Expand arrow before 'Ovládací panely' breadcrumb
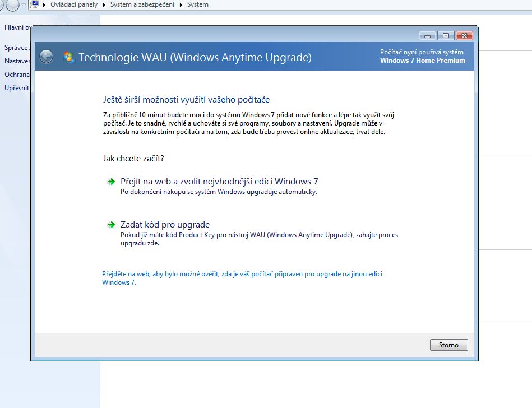The height and width of the screenshot is (408, 532). [44, 4]
